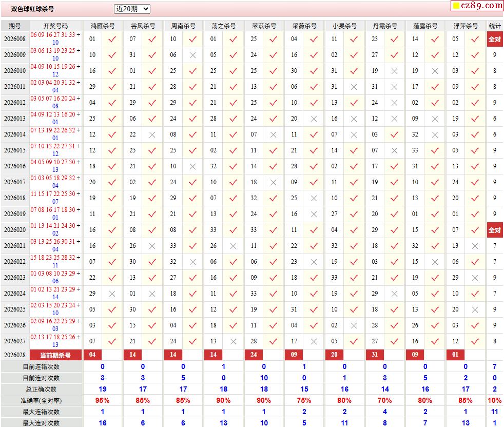Viewport: 504px width, 428px height.
Task: Click the yellow square beside cz89.com
Action: click(455, 6)
